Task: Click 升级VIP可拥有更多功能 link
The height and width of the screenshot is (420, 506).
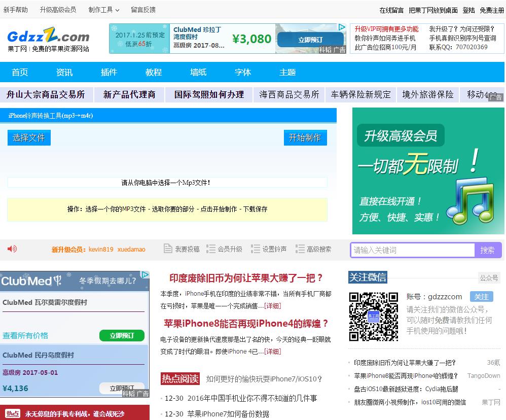Action: pos(387,29)
